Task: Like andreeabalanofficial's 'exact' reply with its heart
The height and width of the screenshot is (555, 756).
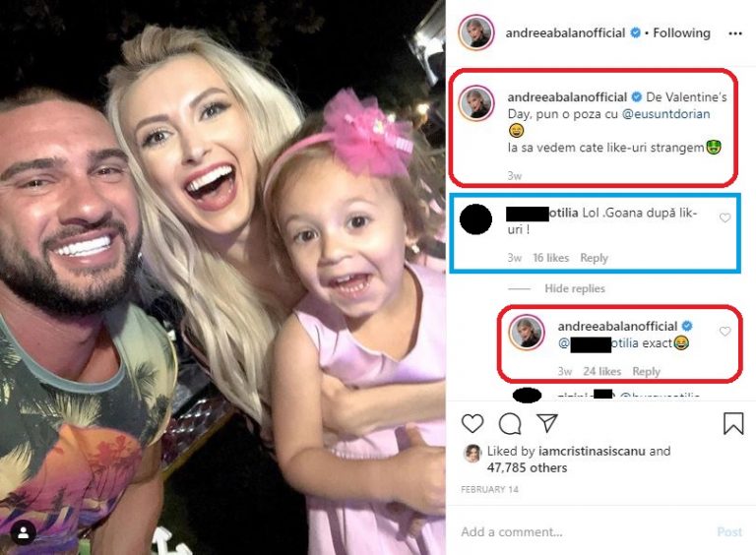Action: pyautogui.click(x=724, y=332)
